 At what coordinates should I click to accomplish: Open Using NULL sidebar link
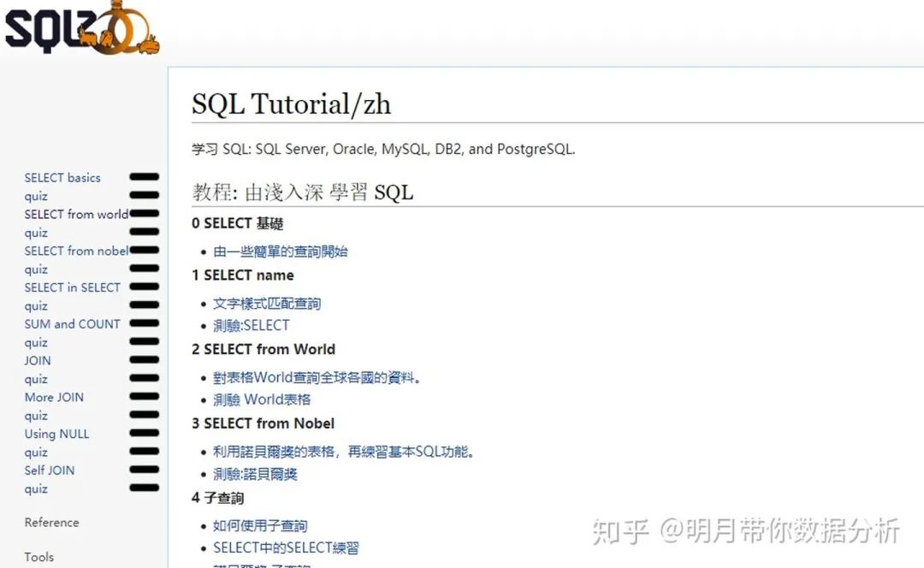click(x=56, y=434)
